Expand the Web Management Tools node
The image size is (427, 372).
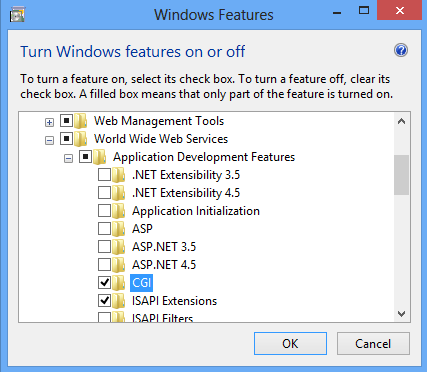49,123
